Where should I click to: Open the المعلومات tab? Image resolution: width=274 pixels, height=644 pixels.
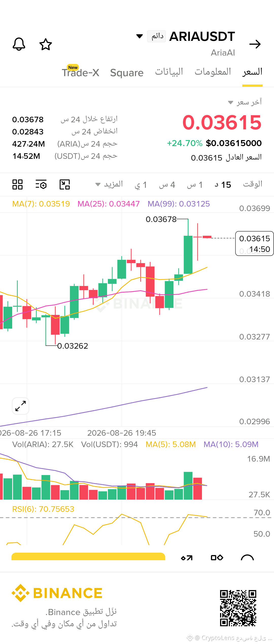coord(213,72)
